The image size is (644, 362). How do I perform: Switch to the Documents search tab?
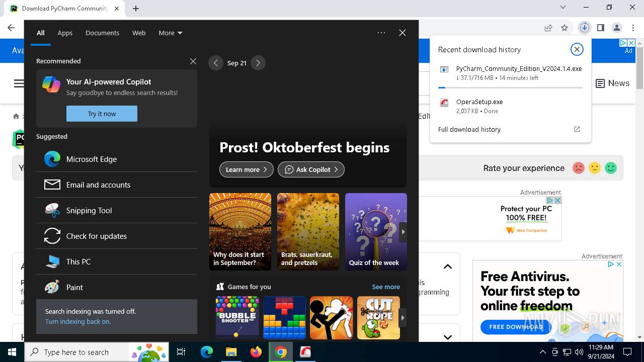[102, 33]
